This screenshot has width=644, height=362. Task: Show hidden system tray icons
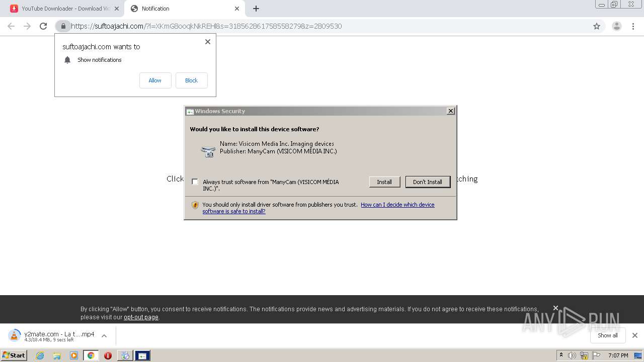click(561, 355)
